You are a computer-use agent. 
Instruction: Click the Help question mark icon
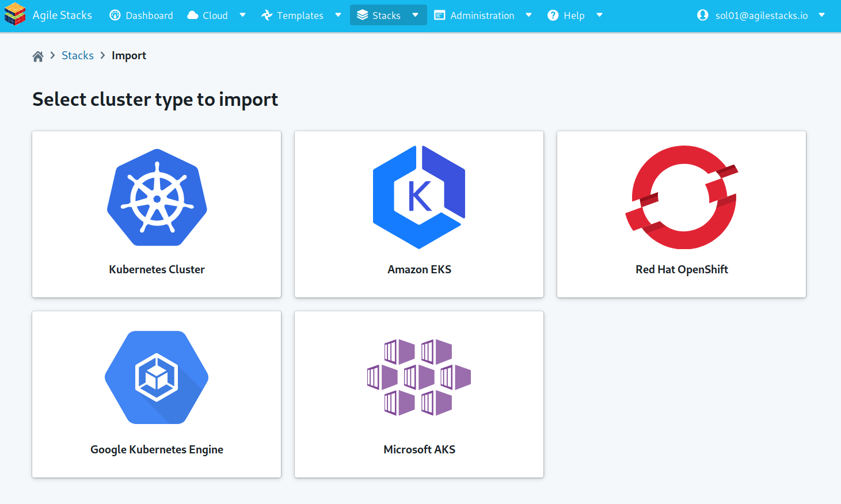click(x=553, y=16)
